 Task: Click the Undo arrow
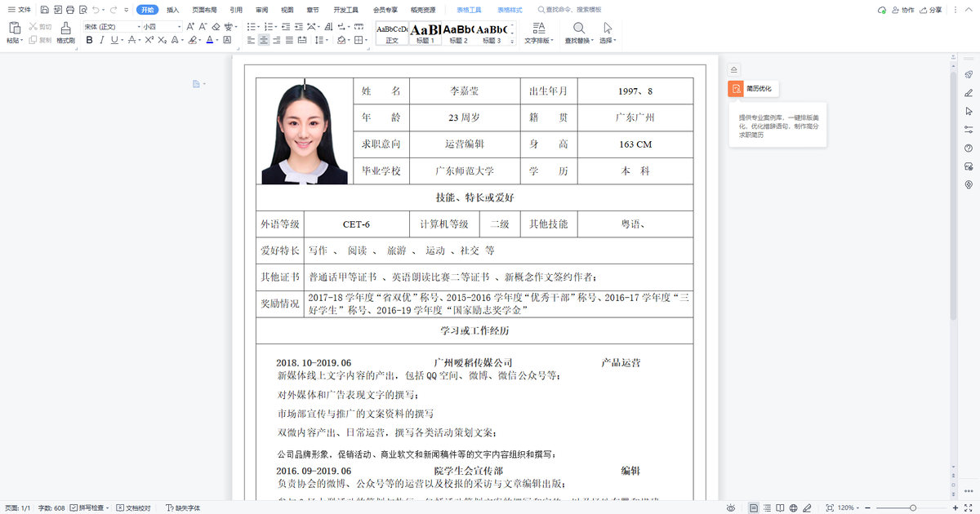96,10
